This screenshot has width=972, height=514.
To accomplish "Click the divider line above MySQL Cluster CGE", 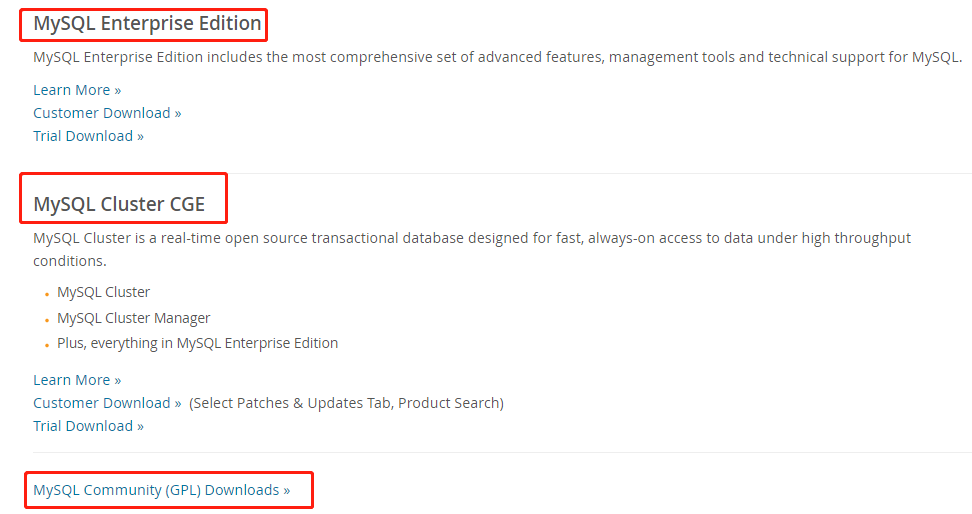I will pos(600,173).
